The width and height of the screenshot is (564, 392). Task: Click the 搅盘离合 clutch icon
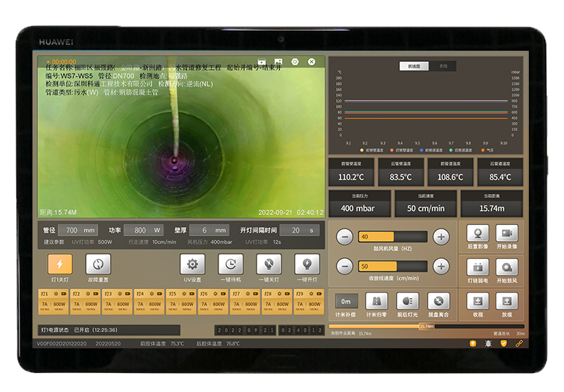point(439,301)
